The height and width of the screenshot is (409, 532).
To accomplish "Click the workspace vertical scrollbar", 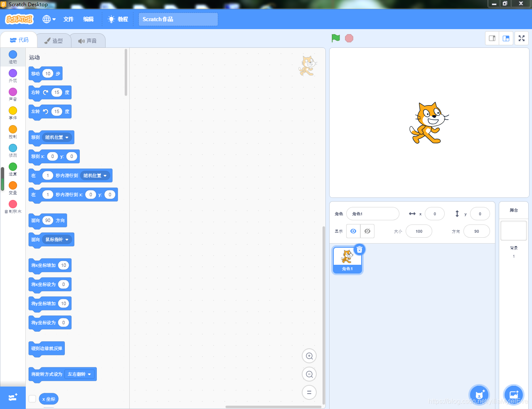I will point(324,315).
